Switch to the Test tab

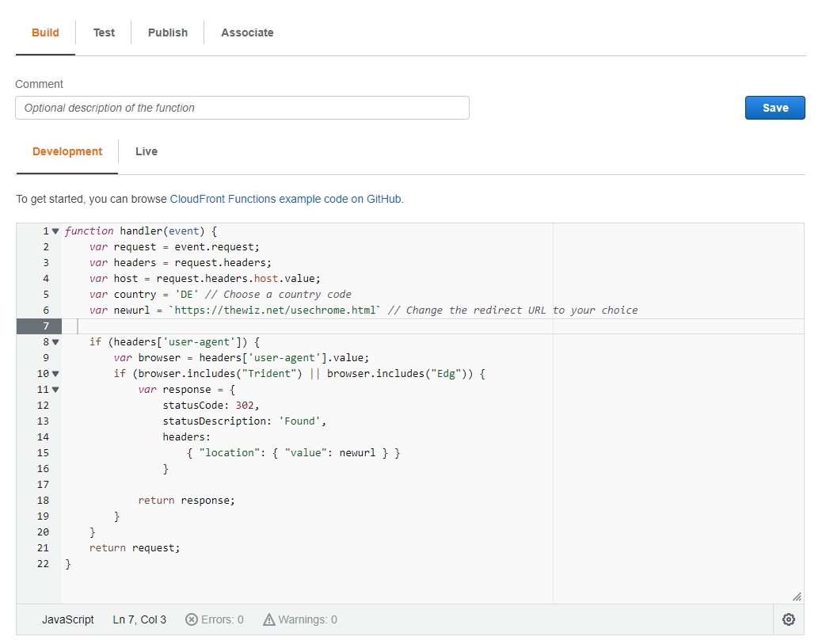coord(104,32)
